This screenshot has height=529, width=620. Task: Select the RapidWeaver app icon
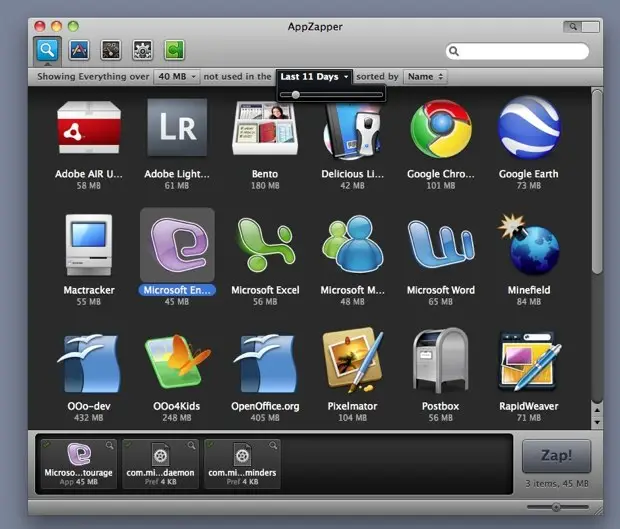[529, 362]
